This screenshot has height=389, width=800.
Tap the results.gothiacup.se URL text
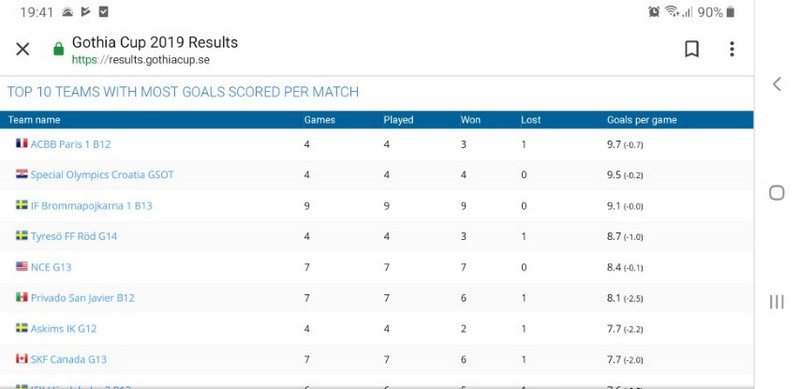pos(140,60)
